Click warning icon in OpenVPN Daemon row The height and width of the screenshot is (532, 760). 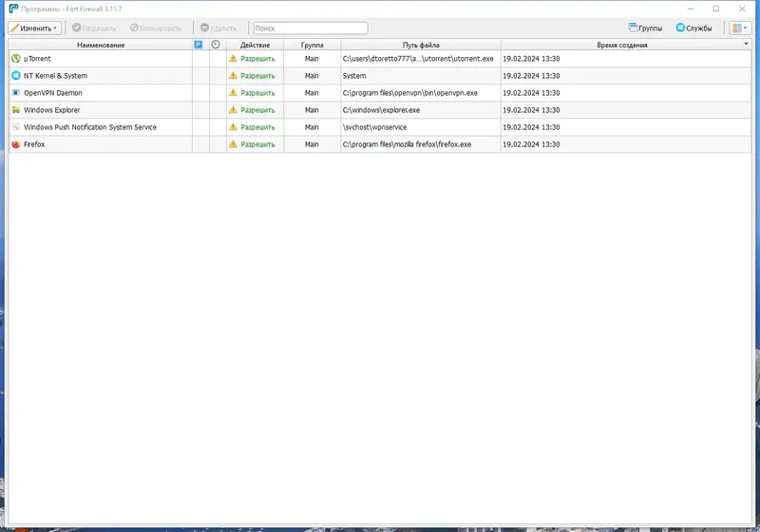click(233, 92)
